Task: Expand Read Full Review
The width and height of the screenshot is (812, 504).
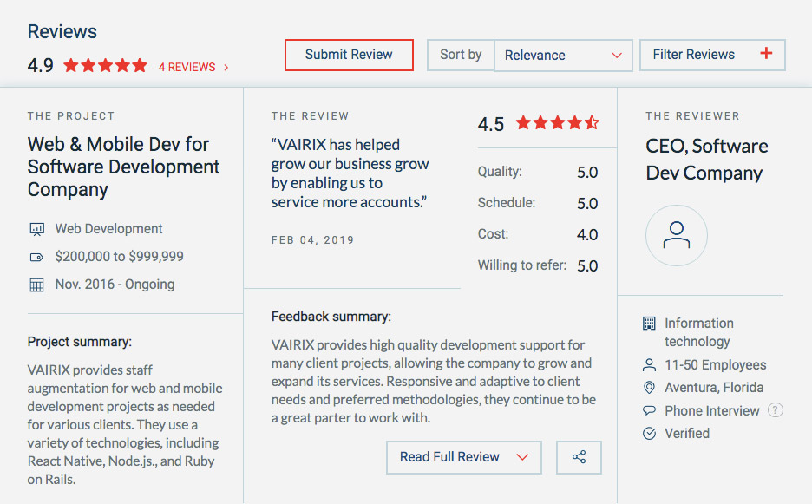Action: pyautogui.click(x=463, y=457)
